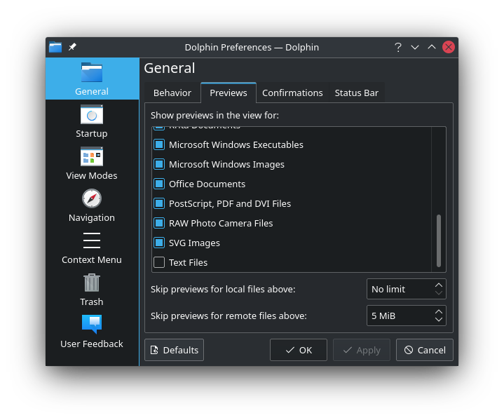Click the 5 MiB remote files field
Image resolution: width=504 pixels, height=420 pixels.
point(407,316)
